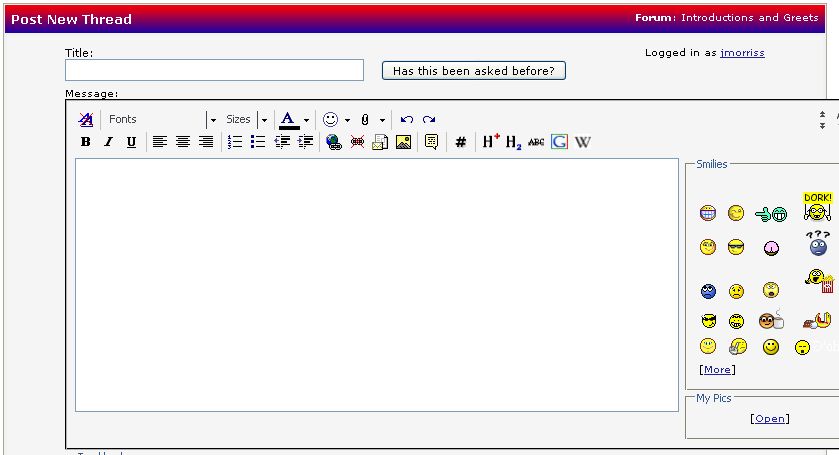
Task: Insert the teal pointing-and-laughing smiley
Action: (771, 214)
